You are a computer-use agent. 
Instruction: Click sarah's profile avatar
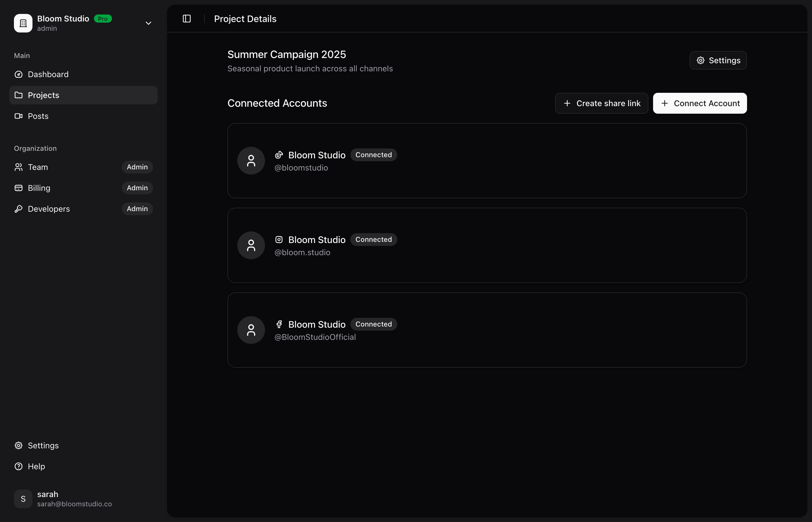pos(23,499)
